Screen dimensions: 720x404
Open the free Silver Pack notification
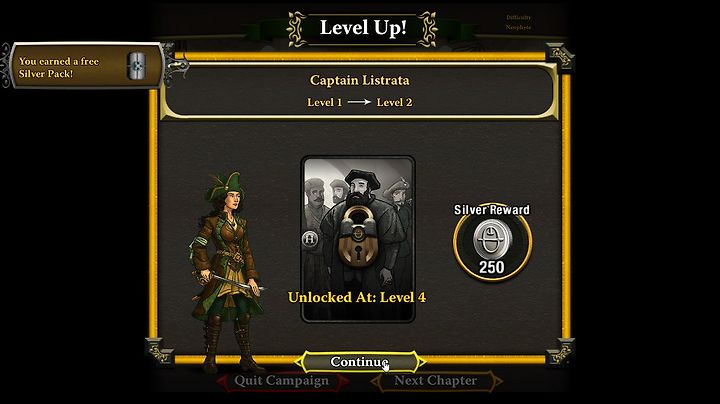[x=86, y=66]
